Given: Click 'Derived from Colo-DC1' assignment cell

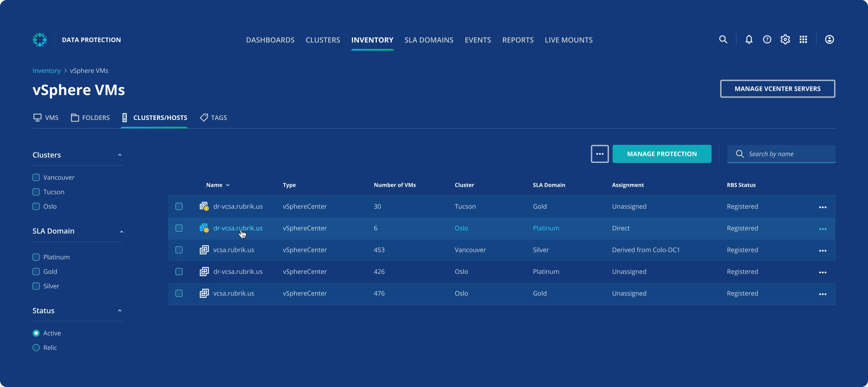Looking at the screenshot, I should point(646,250).
